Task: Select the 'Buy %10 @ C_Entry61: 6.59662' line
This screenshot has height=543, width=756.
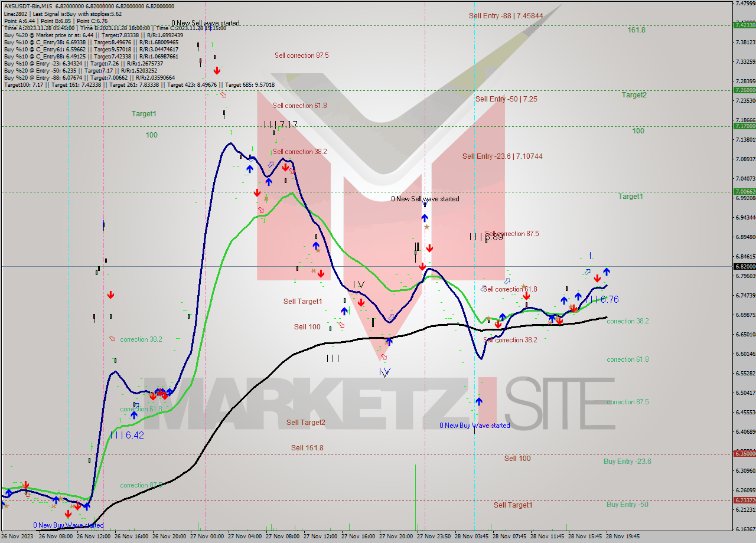Action: click(91, 49)
